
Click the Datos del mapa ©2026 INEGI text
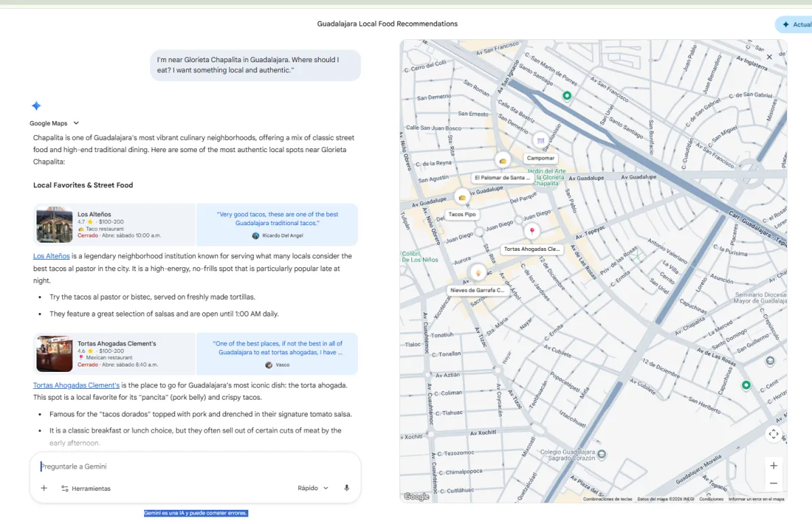click(666, 499)
